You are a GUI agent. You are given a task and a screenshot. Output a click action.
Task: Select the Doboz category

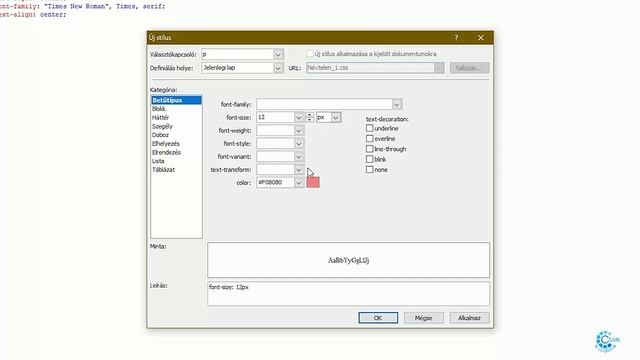point(176,135)
